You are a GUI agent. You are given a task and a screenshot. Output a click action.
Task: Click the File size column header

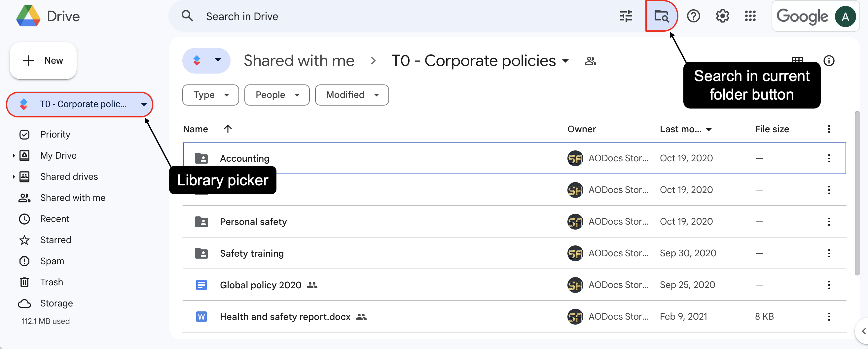coord(772,129)
